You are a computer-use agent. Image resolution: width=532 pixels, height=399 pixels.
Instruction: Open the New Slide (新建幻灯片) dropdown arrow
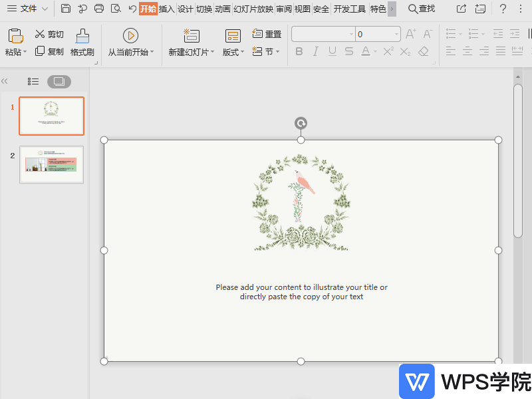pyautogui.click(x=213, y=53)
